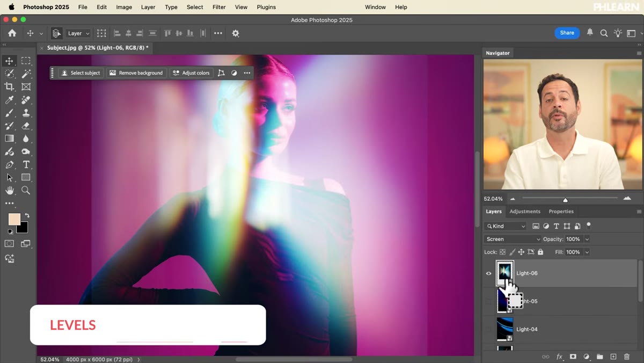The image size is (644, 363).
Task: Click Remove background button
Action: [x=136, y=73]
